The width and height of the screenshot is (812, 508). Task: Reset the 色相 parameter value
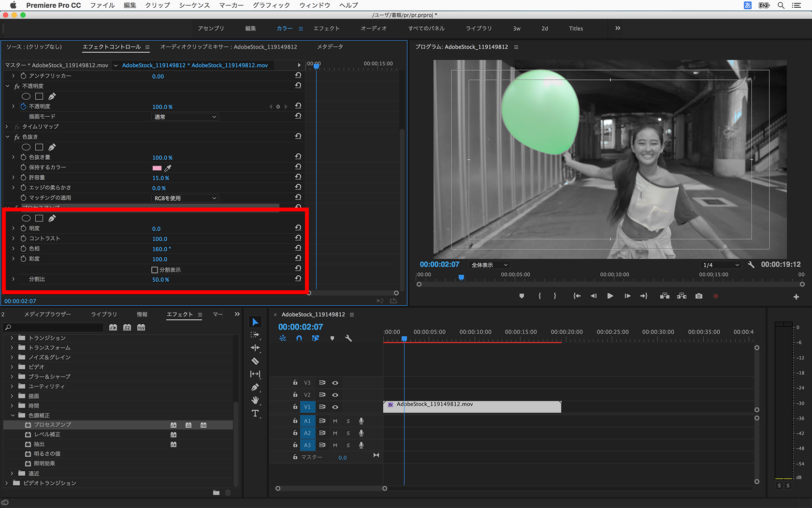coord(298,248)
